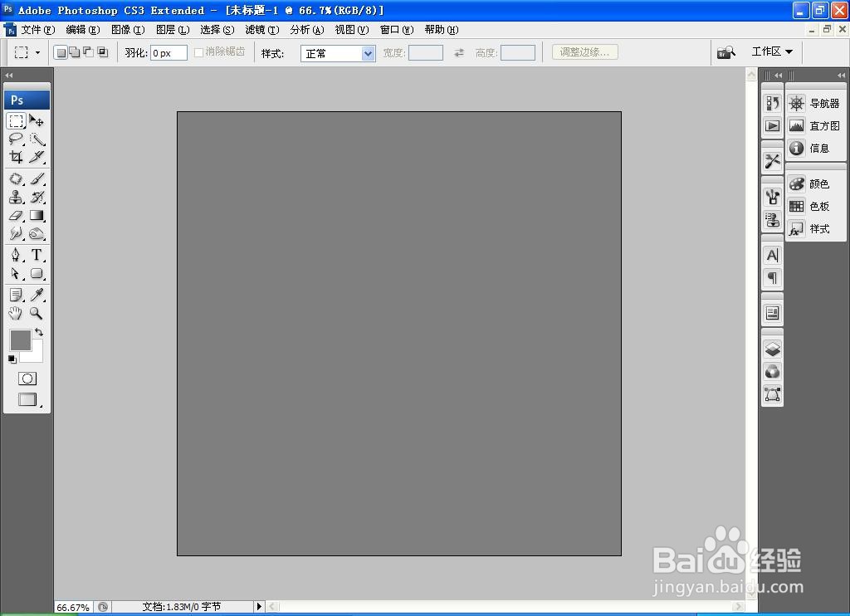Image resolution: width=850 pixels, height=616 pixels.
Task: Open the 视图 menu
Action: coord(352,30)
